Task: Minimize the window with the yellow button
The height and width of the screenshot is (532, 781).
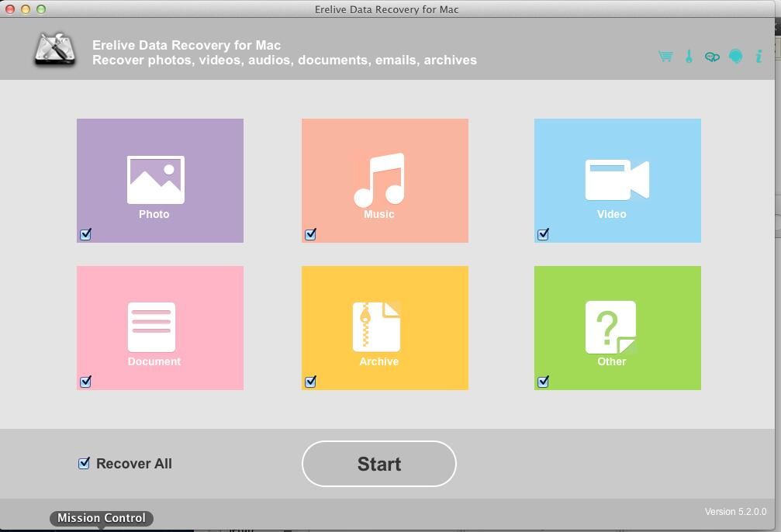Action: point(26,9)
